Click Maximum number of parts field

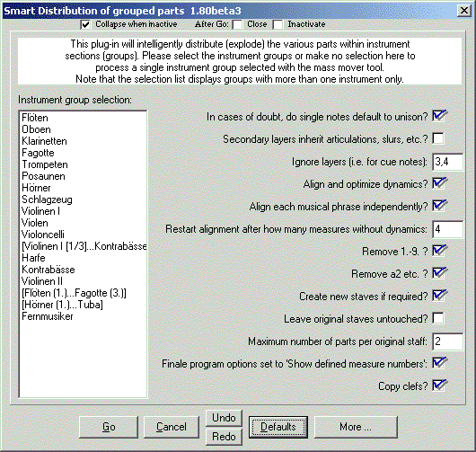[x=448, y=341]
